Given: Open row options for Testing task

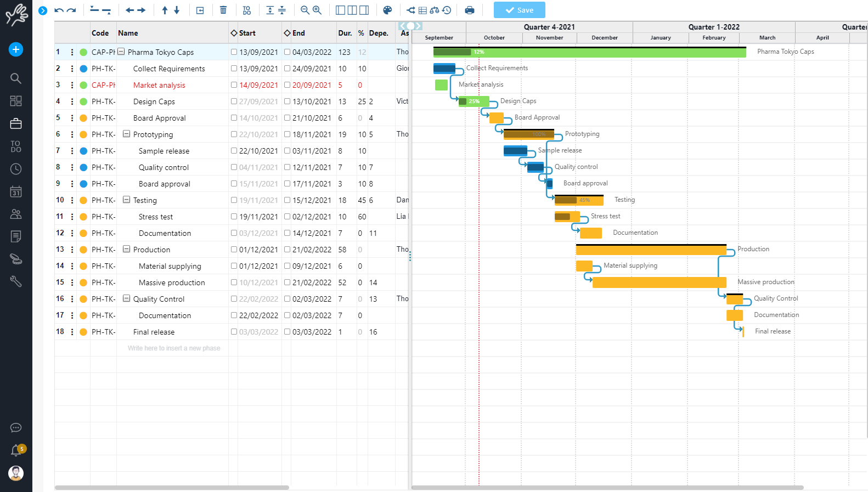Looking at the screenshot, I should [72, 200].
